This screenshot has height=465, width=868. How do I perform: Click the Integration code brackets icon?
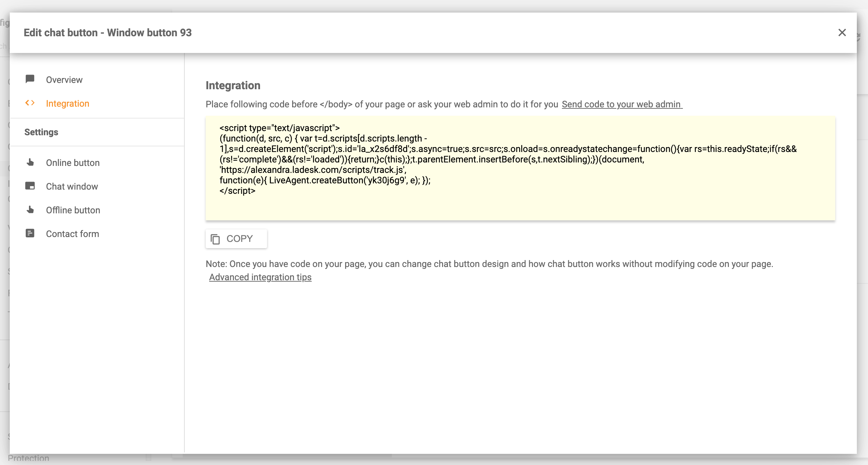30,103
